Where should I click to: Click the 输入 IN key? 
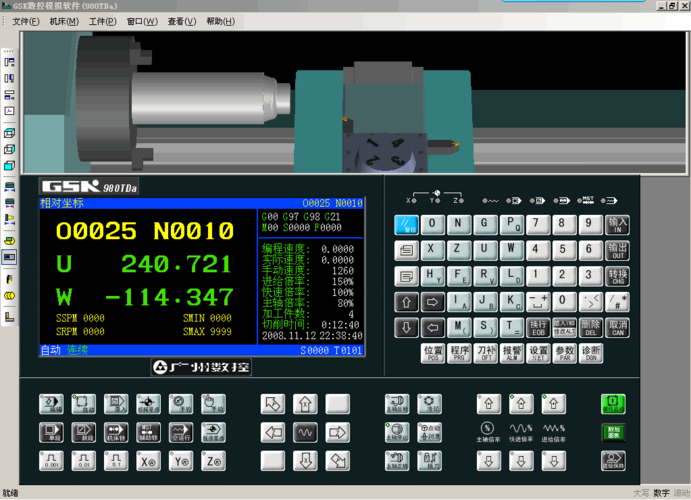click(x=617, y=225)
